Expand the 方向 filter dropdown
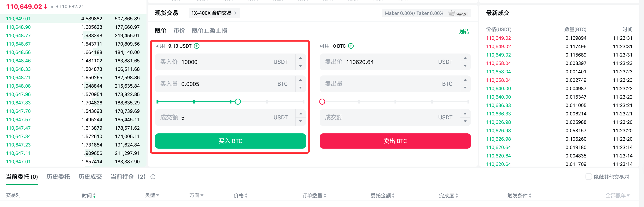Screen dimensions: 644x207 tap(202, 195)
